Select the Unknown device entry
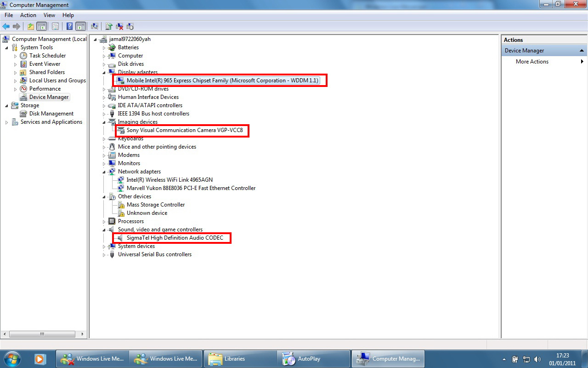588x368 pixels. click(x=147, y=213)
